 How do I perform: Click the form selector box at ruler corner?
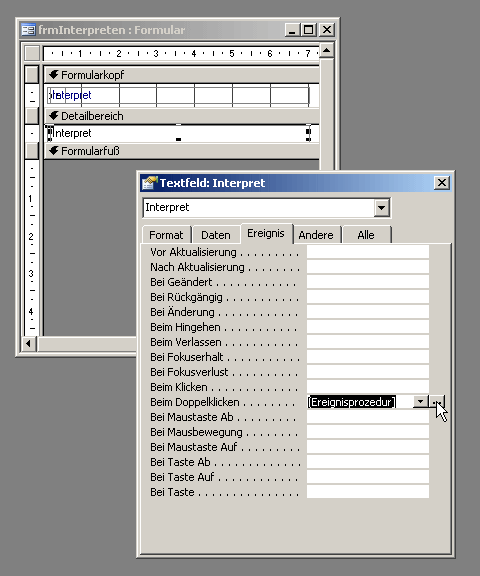pos(32,53)
